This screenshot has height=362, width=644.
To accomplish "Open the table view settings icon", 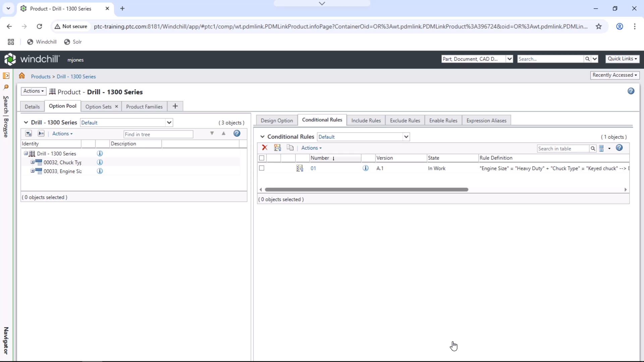I will coord(602,148).
